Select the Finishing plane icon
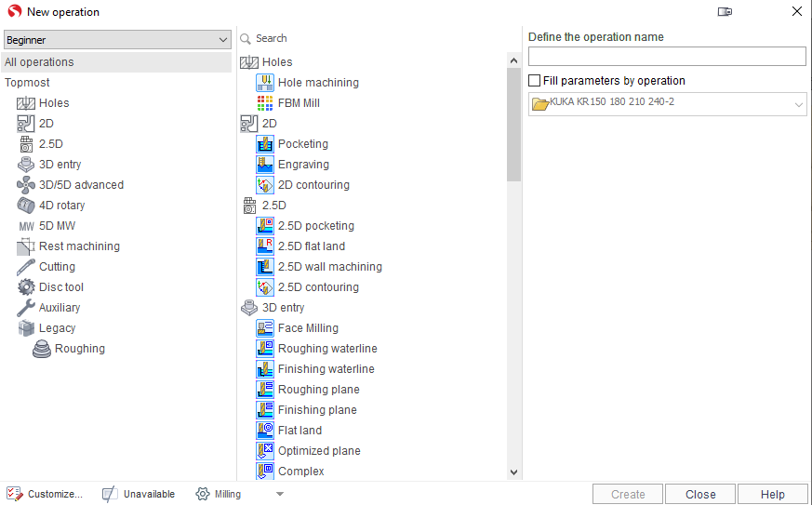The image size is (812, 505). 265,410
